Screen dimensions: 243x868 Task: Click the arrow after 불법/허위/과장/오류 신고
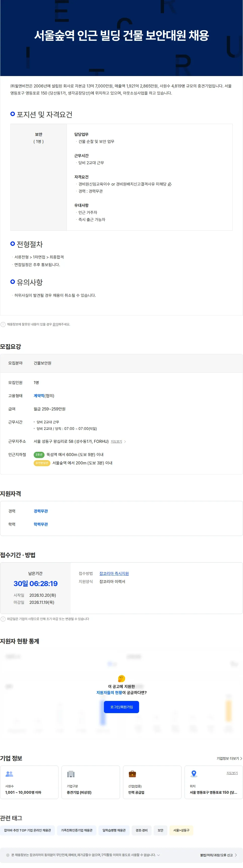click(x=236, y=855)
